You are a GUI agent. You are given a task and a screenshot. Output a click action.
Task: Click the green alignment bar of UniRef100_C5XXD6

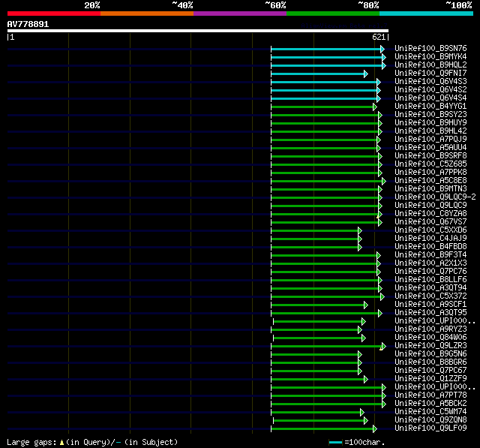pyautogui.click(x=316, y=231)
